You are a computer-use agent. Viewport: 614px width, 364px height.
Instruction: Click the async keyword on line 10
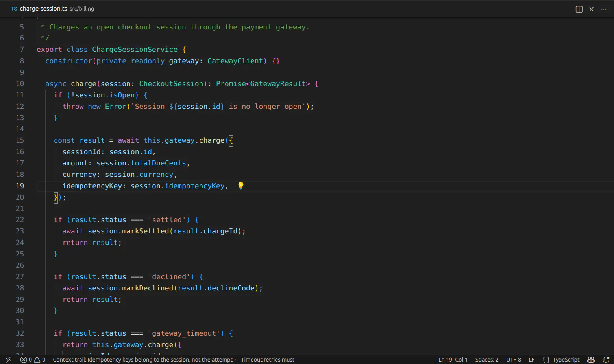point(56,84)
